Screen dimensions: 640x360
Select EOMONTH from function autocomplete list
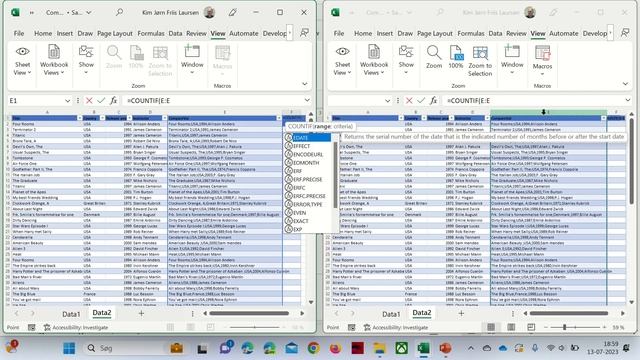click(x=308, y=163)
